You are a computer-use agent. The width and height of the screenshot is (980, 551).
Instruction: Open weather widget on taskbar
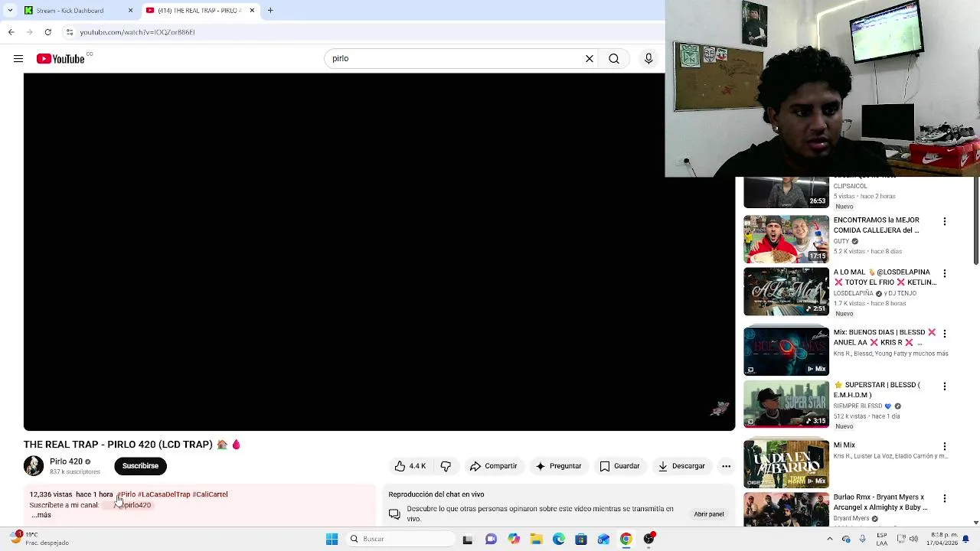pos(38,539)
